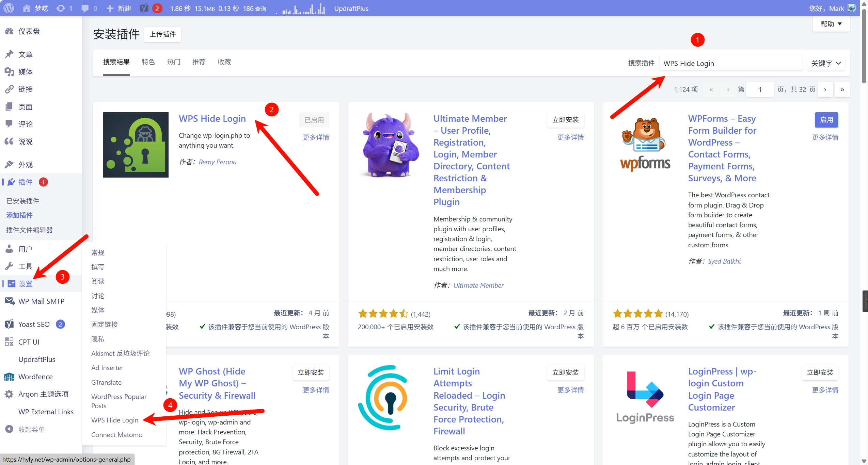Viewport: 868px width, 465px height.
Task: Switch to the 推荐 tab
Action: point(199,62)
